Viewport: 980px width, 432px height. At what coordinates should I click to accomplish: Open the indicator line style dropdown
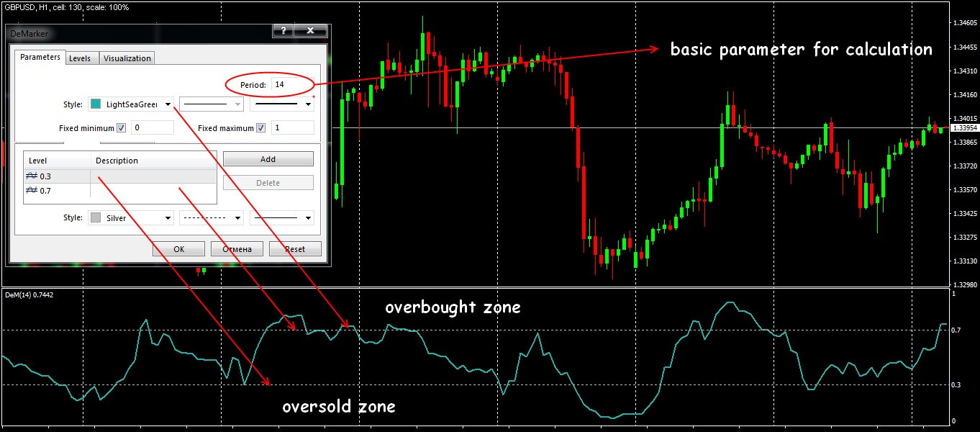pyautogui.click(x=212, y=104)
